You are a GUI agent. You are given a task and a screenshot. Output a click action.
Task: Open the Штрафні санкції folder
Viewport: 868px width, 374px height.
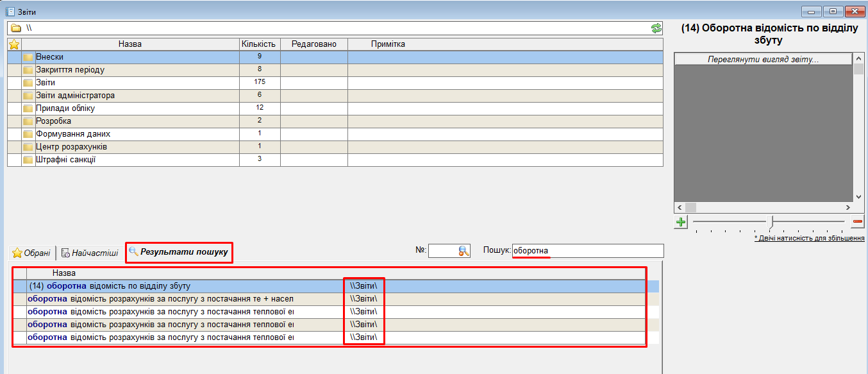coord(65,160)
